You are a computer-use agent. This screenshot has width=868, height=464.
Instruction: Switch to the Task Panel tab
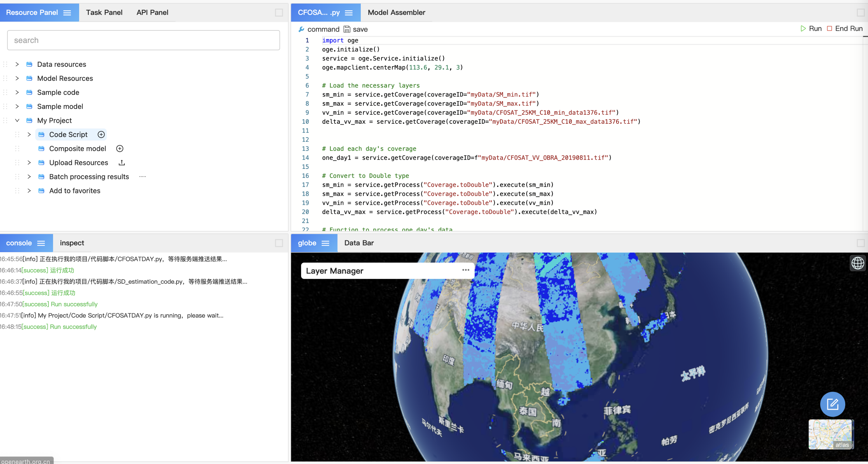[x=104, y=13]
